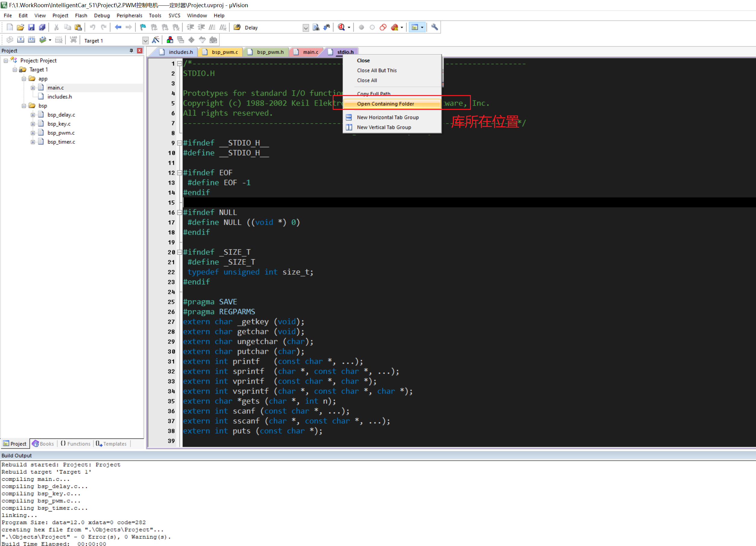Collapse the code fold at line 20

[x=180, y=252]
